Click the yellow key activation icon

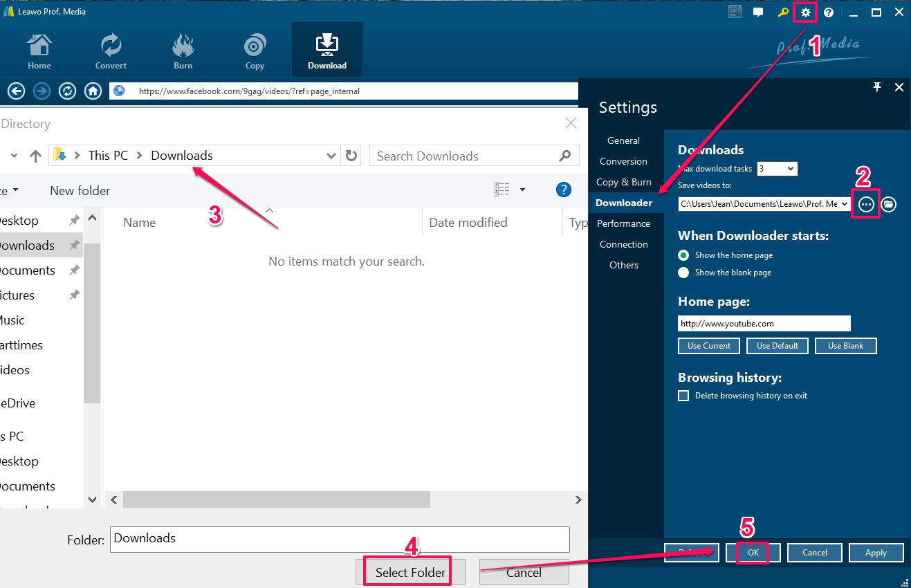coord(782,12)
